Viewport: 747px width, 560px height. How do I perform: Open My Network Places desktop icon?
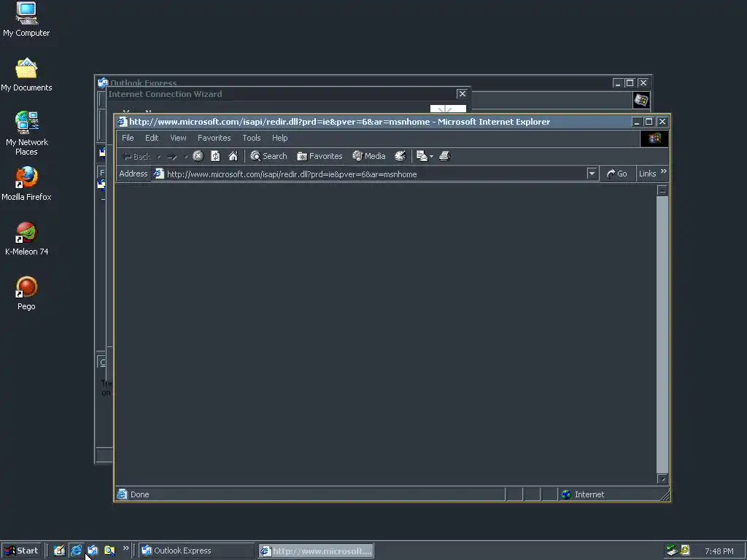pos(26,133)
